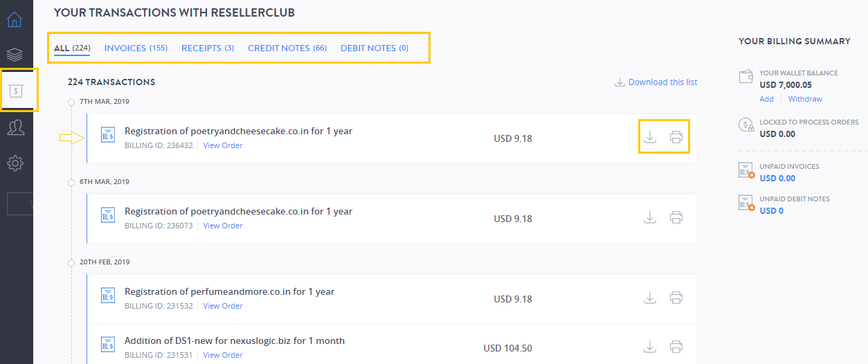This screenshot has width=868, height=364.
Task: Open View Order for billing ID 231532
Action: pyautogui.click(x=223, y=306)
